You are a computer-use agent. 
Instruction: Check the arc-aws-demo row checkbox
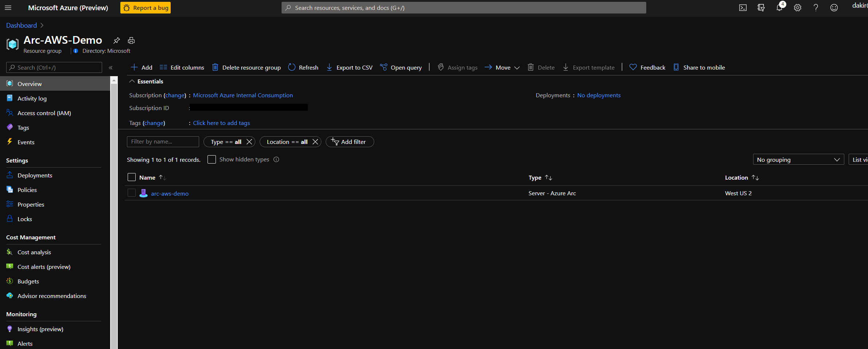coord(132,193)
